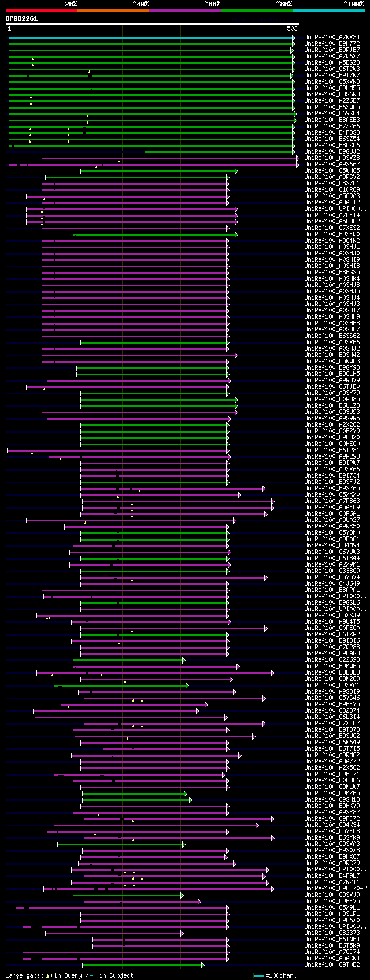This screenshot has width=370, height=980.
Task: Click the purple alignment bar for UniRef100_B6TP81
Action: tap(118, 450)
